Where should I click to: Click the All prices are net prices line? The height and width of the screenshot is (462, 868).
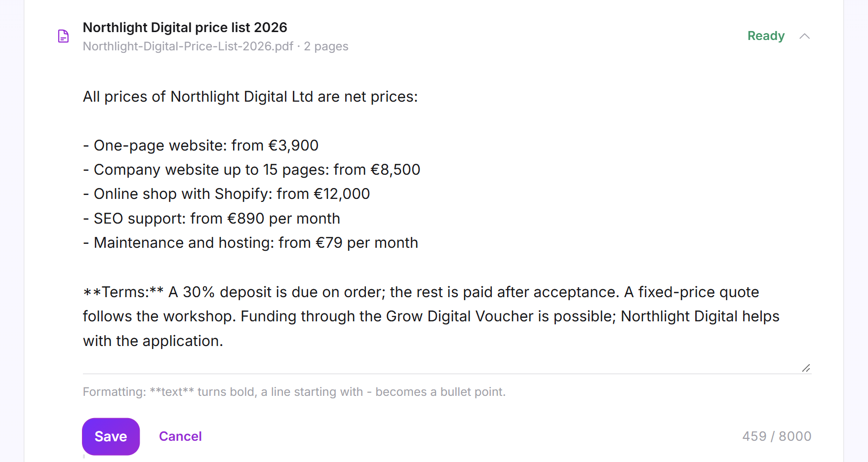pyautogui.click(x=250, y=97)
